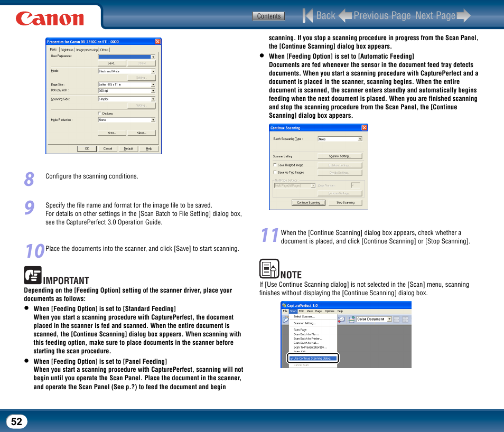Click the Previous Page left arrow
504x432 pixels.
pyautogui.click(x=346, y=15)
